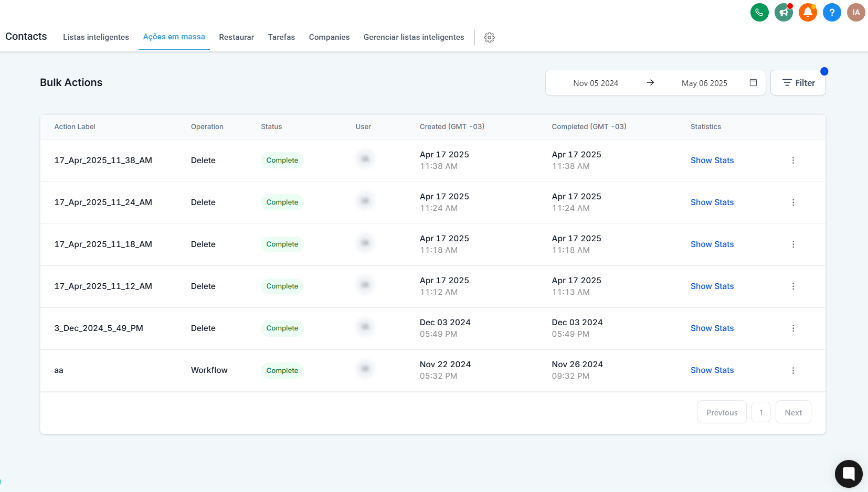Click user avatar in the aa row

point(365,368)
